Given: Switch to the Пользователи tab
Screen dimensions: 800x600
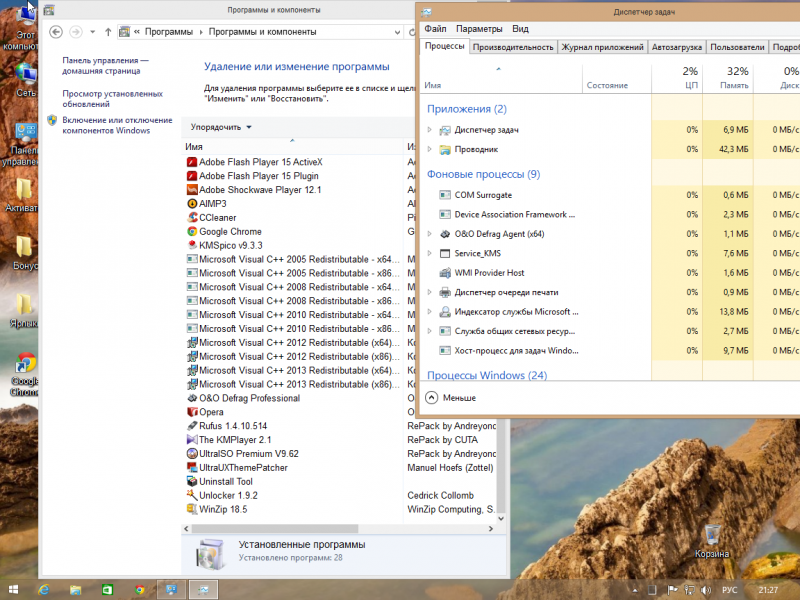Looking at the screenshot, I should point(737,47).
